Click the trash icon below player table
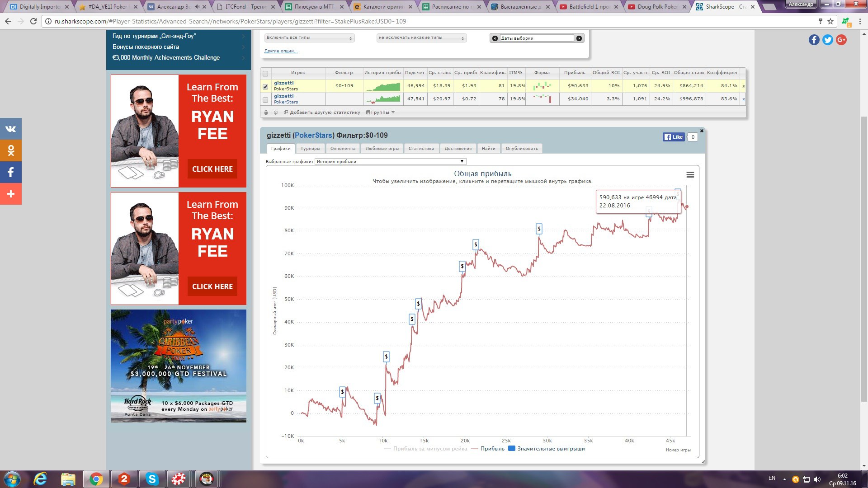This screenshot has width=868, height=488. pos(266,113)
